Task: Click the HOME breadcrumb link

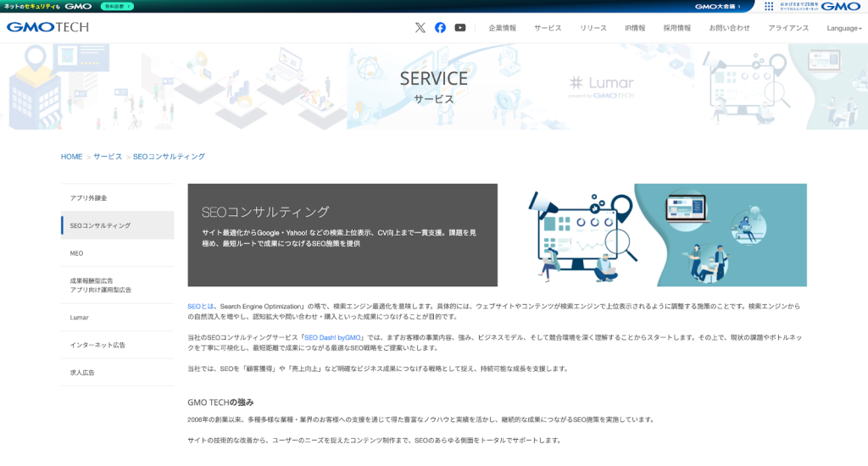Action: [71, 157]
